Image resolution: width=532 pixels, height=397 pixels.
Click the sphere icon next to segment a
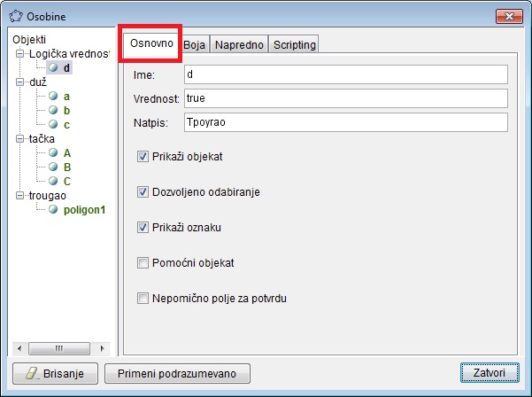click(x=53, y=96)
